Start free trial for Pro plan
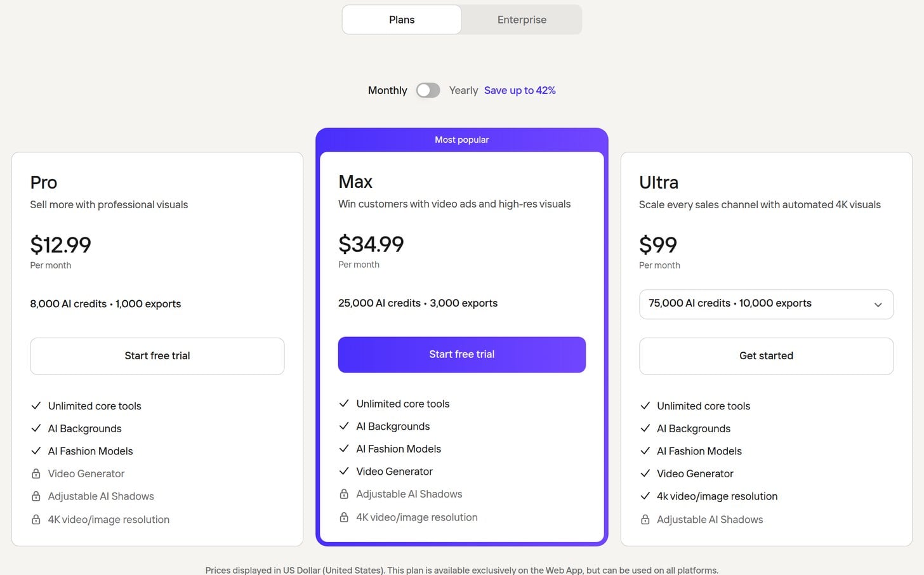The width and height of the screenshot is (924, 575). pos(157,356)
